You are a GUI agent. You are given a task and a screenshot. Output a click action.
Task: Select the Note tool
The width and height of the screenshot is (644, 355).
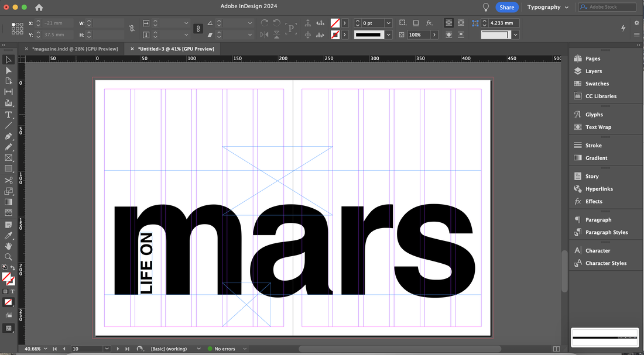(x=8, y=225)
